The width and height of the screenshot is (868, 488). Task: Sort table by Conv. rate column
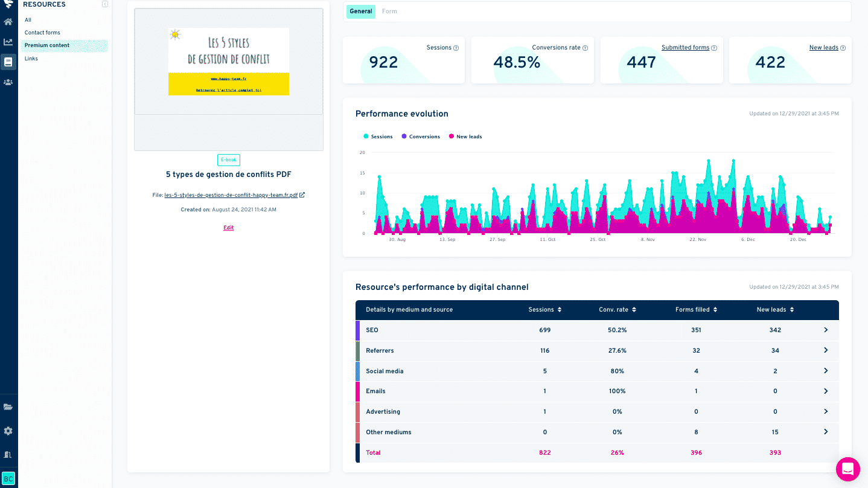(x=634, y=310)
